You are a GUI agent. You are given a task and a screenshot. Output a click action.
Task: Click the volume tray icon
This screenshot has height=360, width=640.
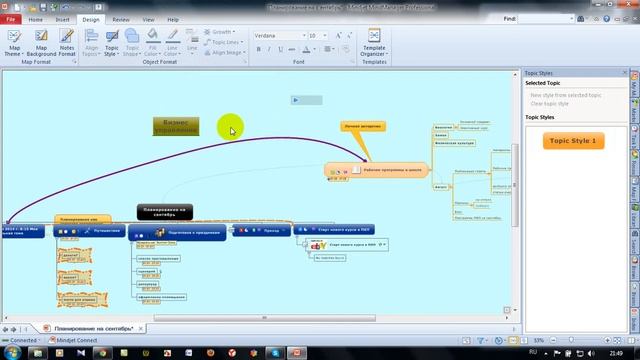(x=591, y=353)
